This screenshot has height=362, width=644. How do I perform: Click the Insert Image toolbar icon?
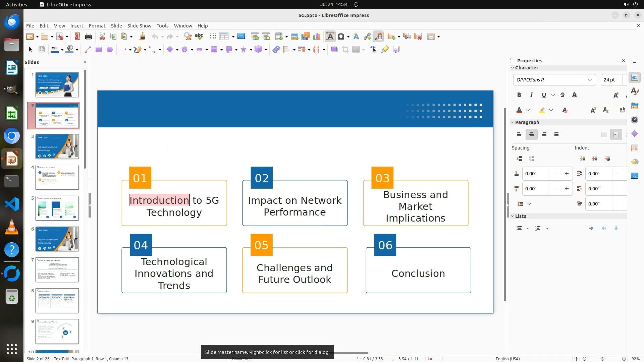coord(294,37)
